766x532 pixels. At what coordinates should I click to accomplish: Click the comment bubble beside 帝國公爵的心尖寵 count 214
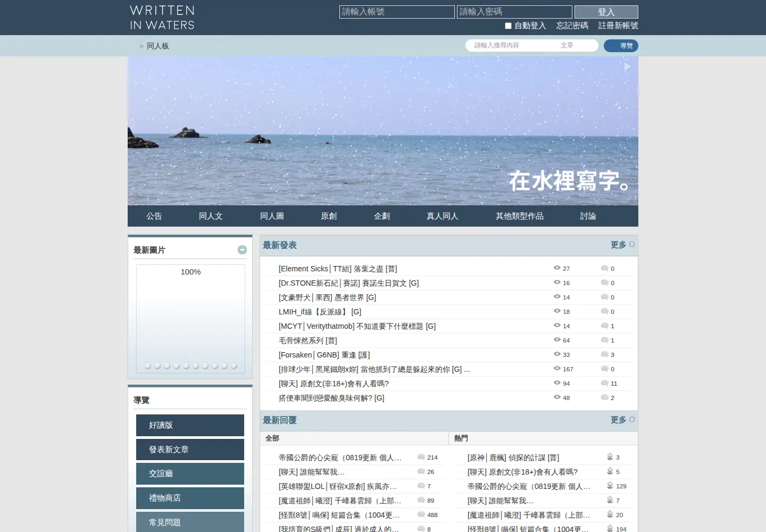tap(421, 457)
